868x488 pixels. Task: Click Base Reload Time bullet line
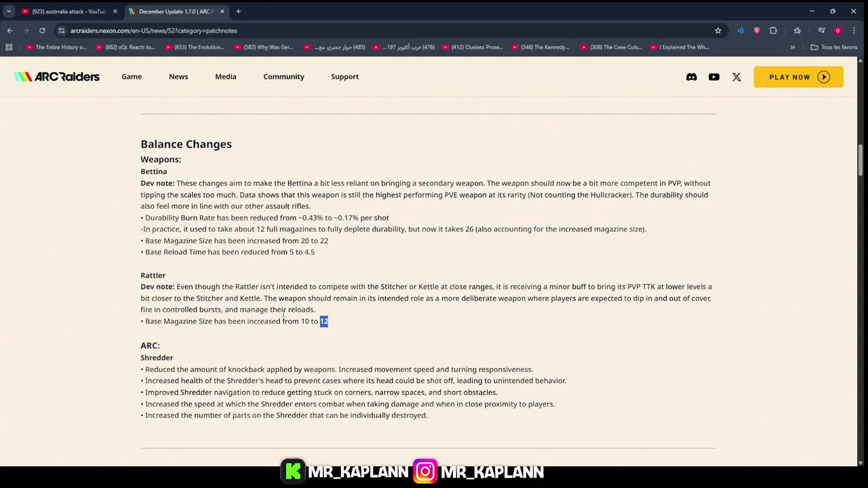click(227, 252)
